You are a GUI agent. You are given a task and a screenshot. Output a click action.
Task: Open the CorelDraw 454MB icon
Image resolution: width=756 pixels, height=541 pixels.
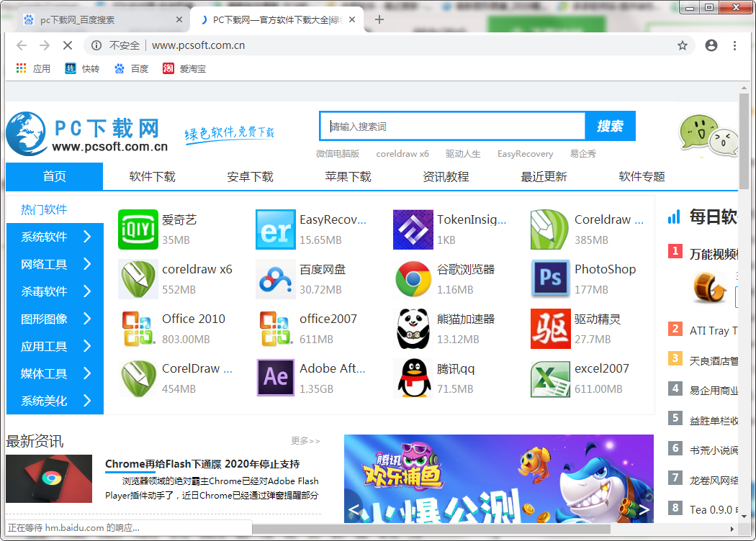(138, 378)
